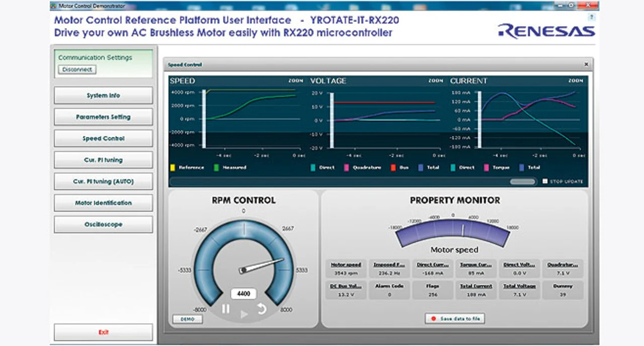Click the Motor speed gauge in Property Monitor
Screen dimensions: 644x346
coord(453,233)
